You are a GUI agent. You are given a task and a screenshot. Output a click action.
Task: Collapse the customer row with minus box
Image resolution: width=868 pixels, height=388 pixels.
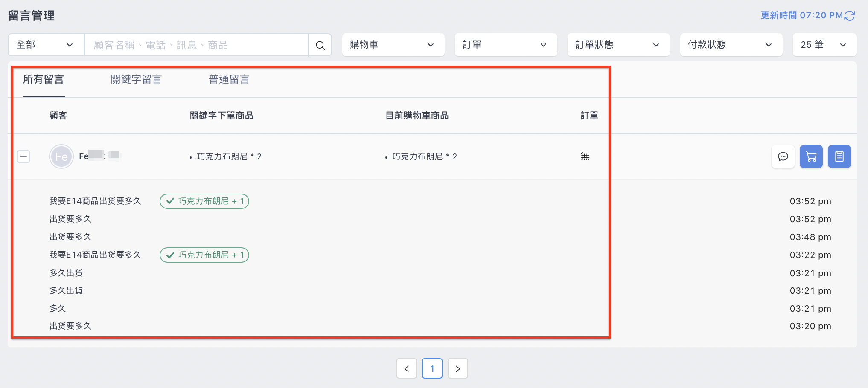pyautogui.click(x=23, y=156)
